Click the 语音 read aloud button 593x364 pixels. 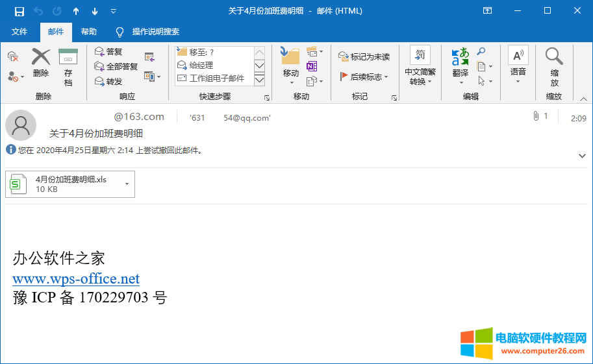[x=518, y=65]
